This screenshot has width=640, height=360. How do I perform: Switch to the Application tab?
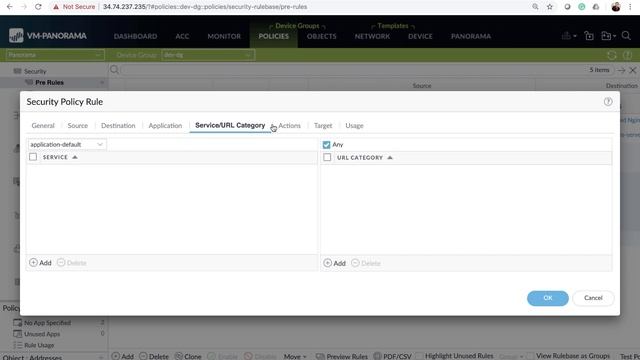click(165, 125)
